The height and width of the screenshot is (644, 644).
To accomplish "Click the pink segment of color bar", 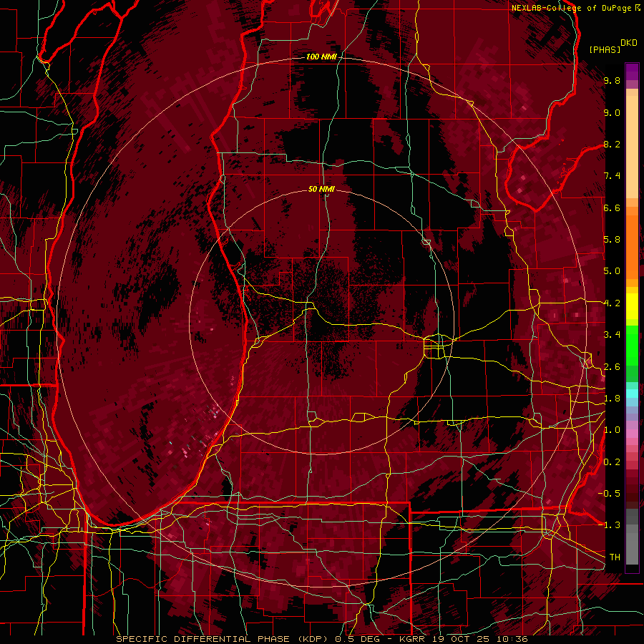I will (632, 434).
